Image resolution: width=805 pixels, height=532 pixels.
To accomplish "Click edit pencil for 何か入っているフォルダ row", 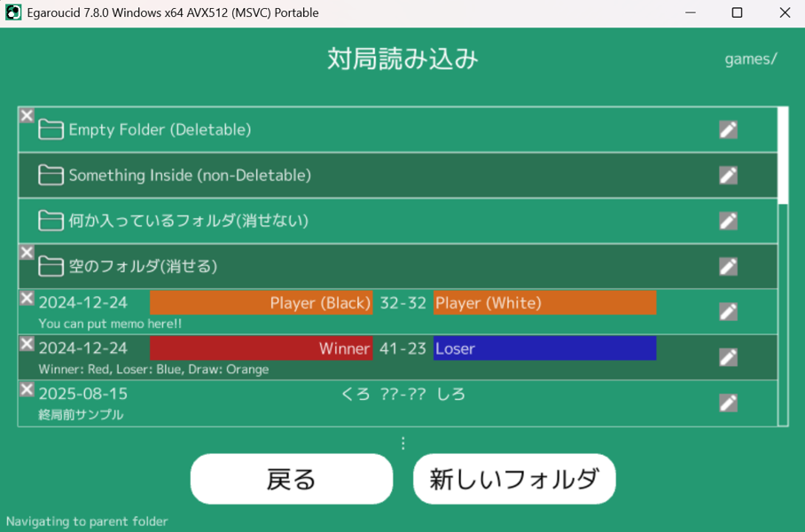I will [x=728, y=221].
